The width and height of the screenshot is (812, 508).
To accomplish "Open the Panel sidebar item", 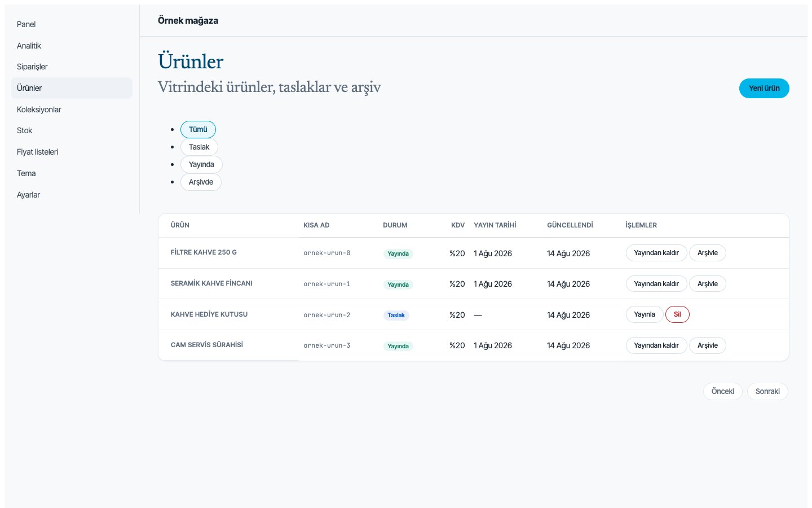I will coord(72,24).
